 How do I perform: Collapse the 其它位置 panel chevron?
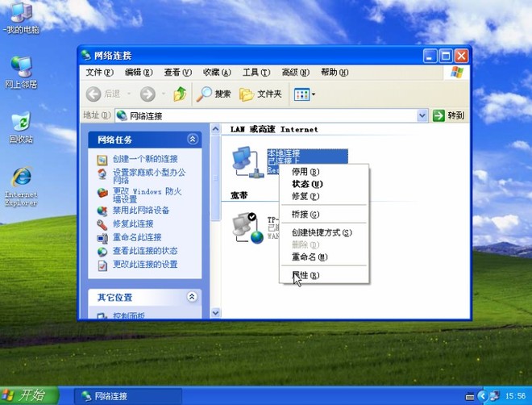coord(192,297)
